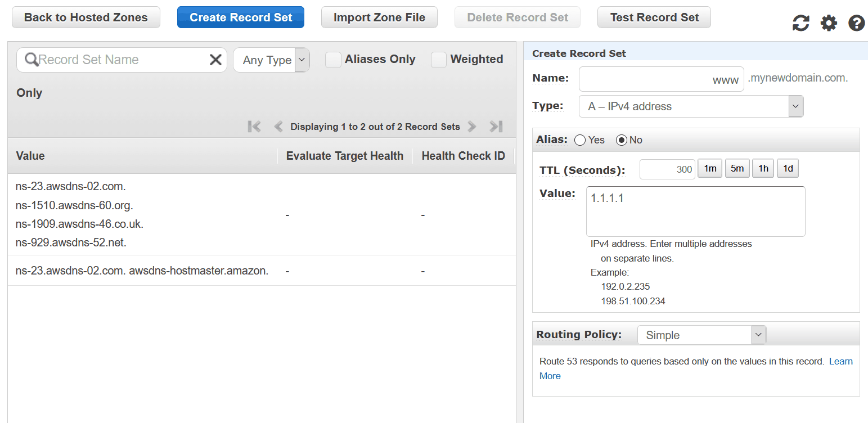Click example address 198.51.100.234
The width and height of the screenshot is (868, 423).
tap(633, 301)
